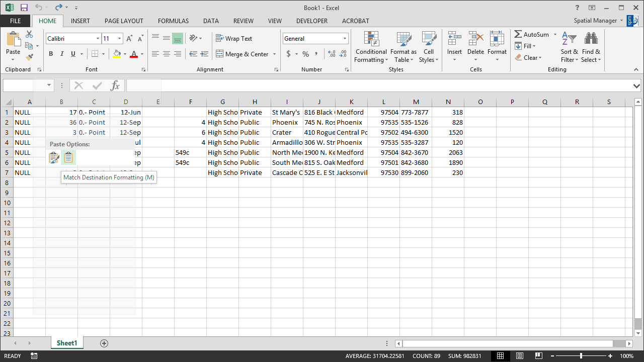The width and height of the screenshot is (644, 362).
Task: Increase font size with the large A icon
Action: (x=129, y=39)
